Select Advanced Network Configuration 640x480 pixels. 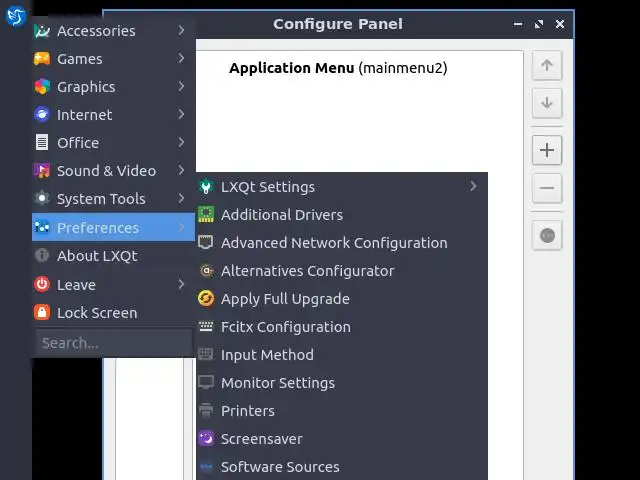(x=333, y=243)
